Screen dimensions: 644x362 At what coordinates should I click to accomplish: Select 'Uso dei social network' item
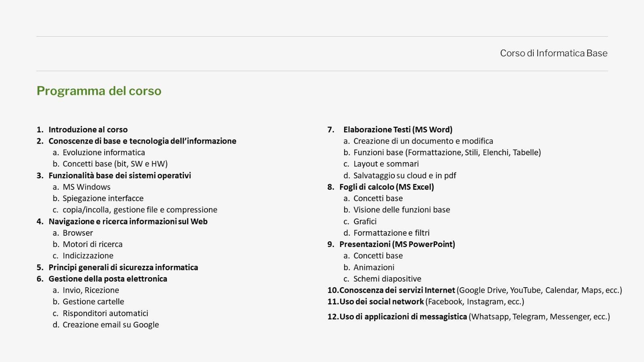click(x=382, y=302)
